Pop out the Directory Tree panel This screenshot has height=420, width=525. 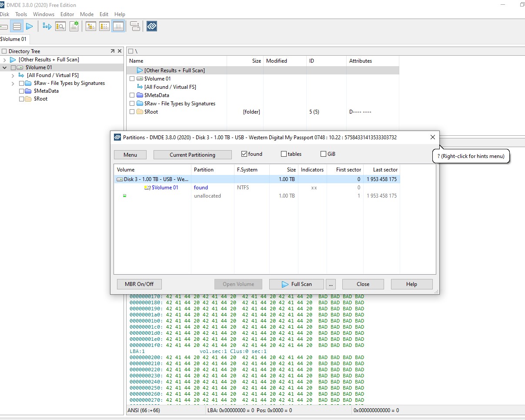click(113, 51)
